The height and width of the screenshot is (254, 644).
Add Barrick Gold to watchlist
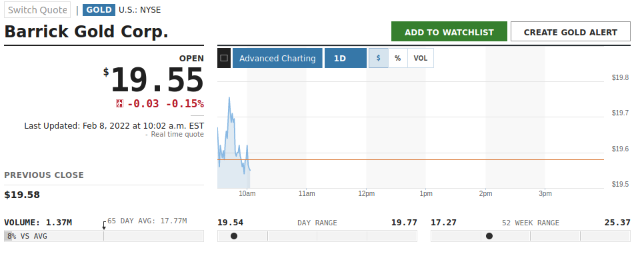click(x=449, y=31)
